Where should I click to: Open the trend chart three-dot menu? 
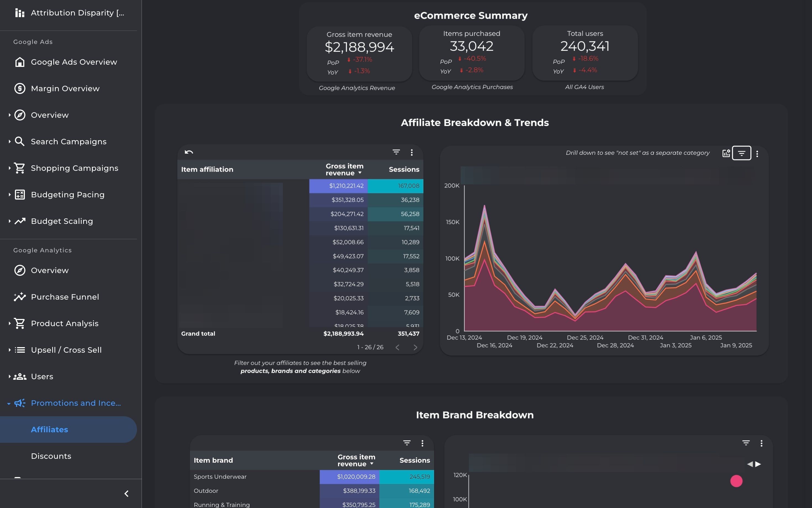(757, 154)
